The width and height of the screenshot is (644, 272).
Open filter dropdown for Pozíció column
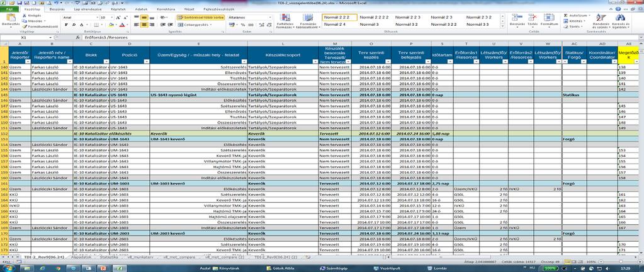pos(146,62)
